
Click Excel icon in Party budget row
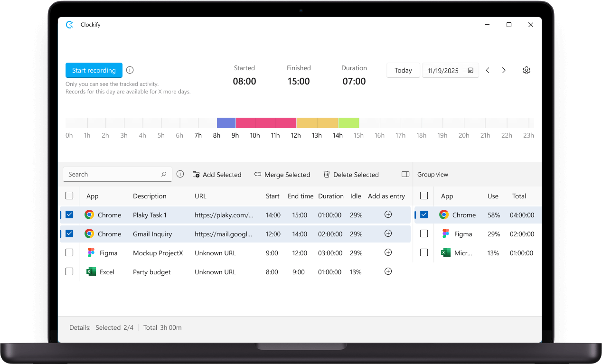click(x=91, y=271)
